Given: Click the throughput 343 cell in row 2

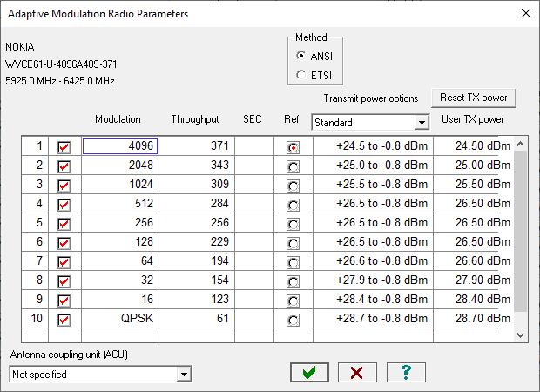Looking at the screenshot, I should point(197,166).
